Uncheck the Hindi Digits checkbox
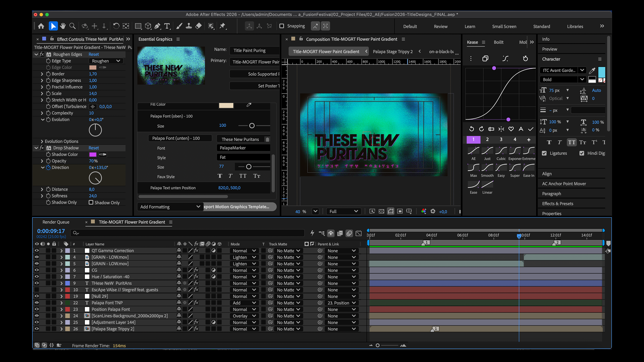 582,153
